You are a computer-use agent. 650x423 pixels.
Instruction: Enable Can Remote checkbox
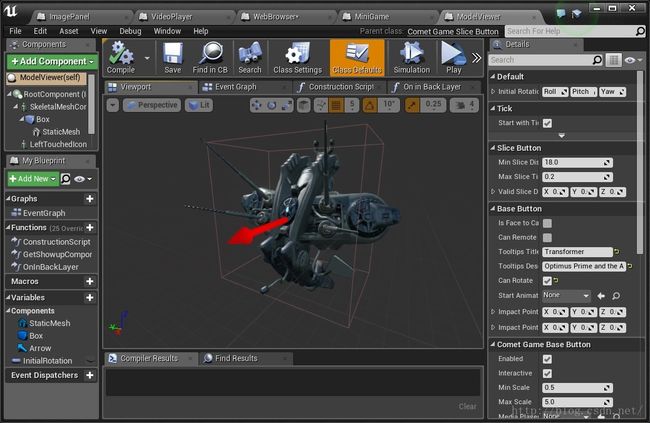point(547,238)
